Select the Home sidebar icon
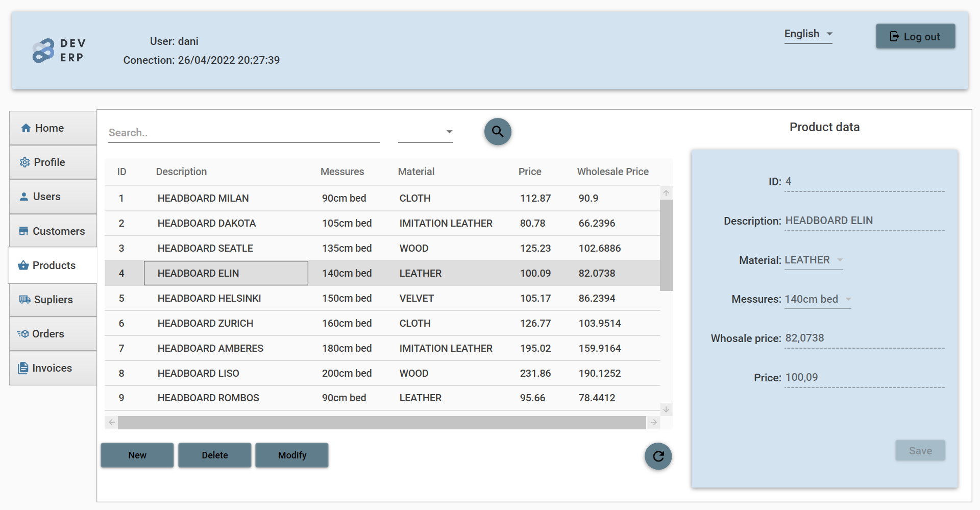The height and width of the screenshot is (510, 980). pos(26,128)
